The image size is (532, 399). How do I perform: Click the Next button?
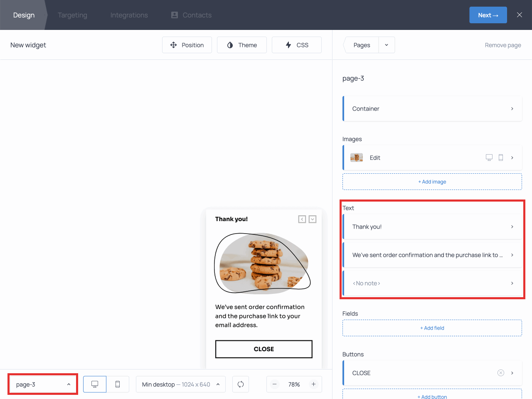pyautogui.click(x=488, y=15)
